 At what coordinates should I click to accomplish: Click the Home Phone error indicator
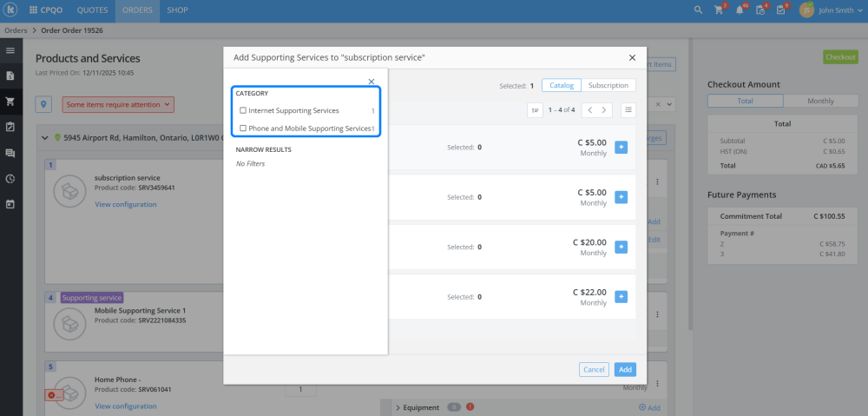pyautogui.click(x=54, y=395)
